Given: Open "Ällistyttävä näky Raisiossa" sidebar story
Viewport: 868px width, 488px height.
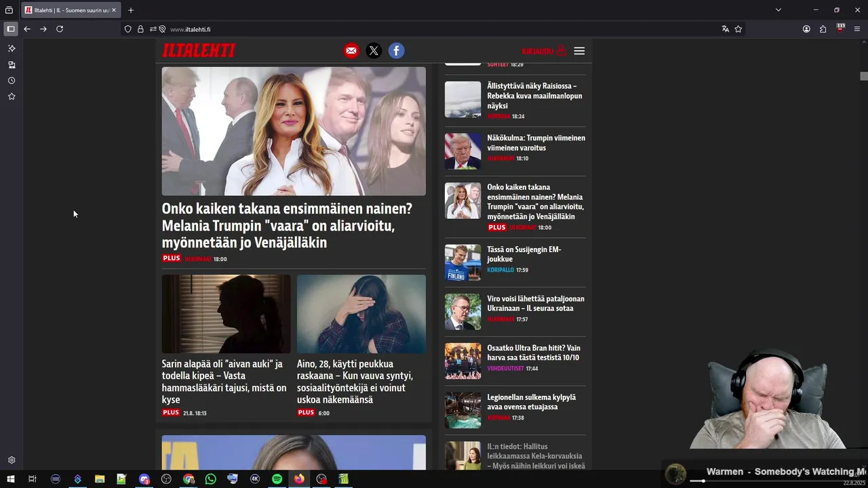Looking at the screenshot, I should click(534, 96).
